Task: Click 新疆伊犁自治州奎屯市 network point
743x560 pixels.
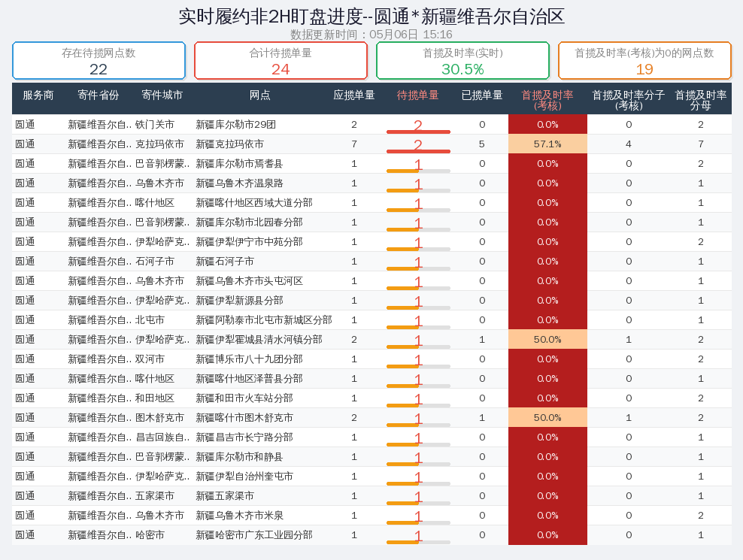Action: coord(244,477)
